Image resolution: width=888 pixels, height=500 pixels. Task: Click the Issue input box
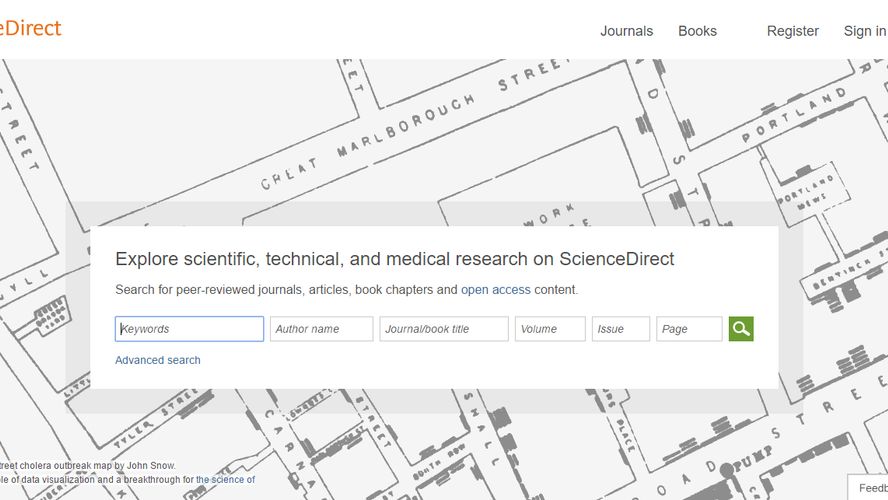[x=620, y=329]
